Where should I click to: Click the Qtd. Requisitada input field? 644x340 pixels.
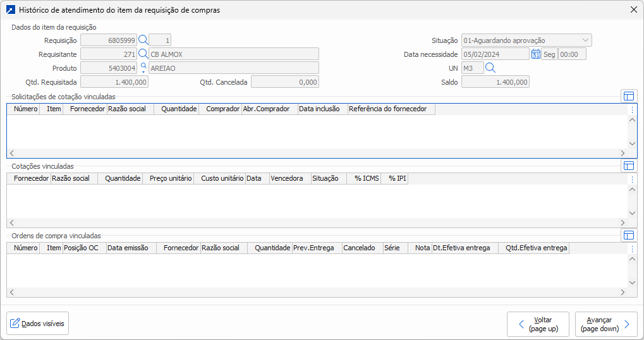pos(114,82)
